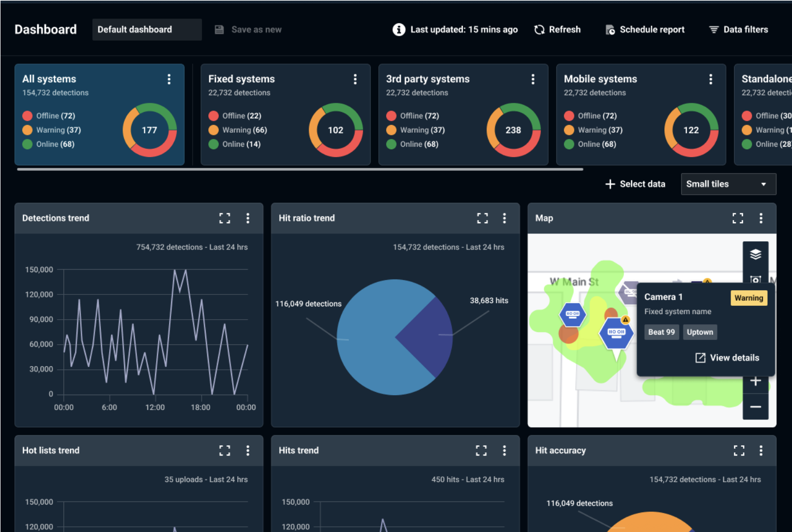Open View details for Camera 1
The height and width of the screenshot is (532, 792).
pyautogui.click(x=727, y=358)
